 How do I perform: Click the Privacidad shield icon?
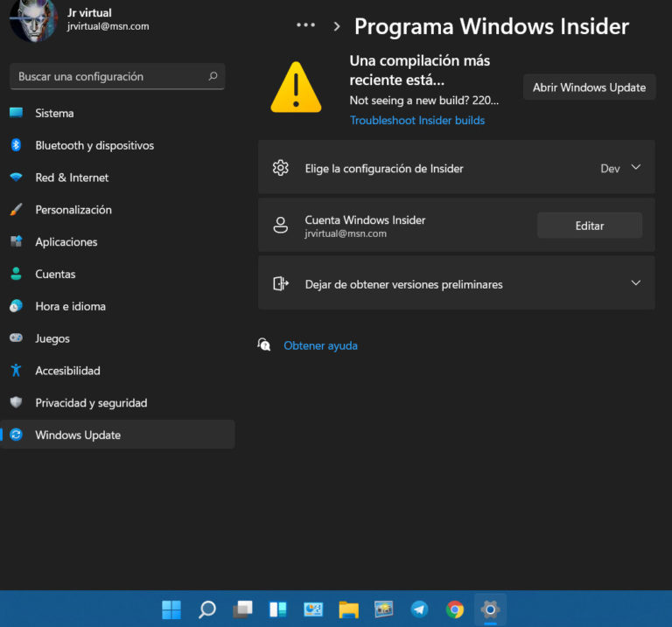pos(17,402)
